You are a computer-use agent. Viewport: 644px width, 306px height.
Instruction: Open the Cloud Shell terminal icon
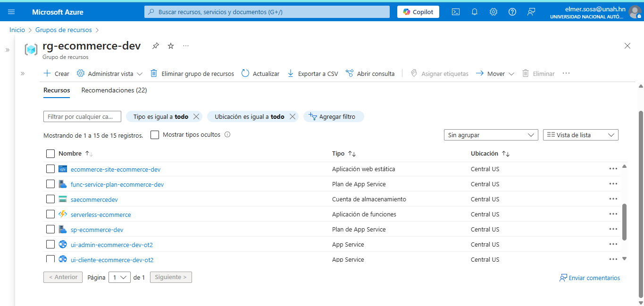coord(455,11)
